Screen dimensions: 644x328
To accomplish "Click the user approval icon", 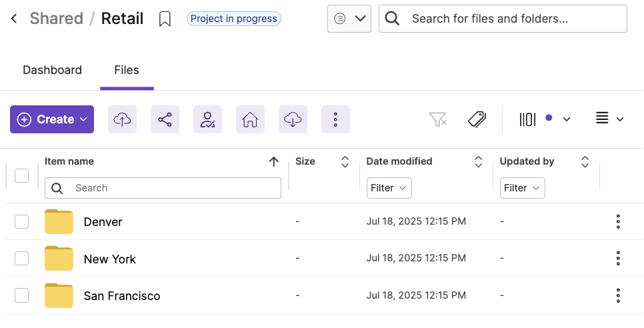I will pyautogui.click(x=208, y=119).
